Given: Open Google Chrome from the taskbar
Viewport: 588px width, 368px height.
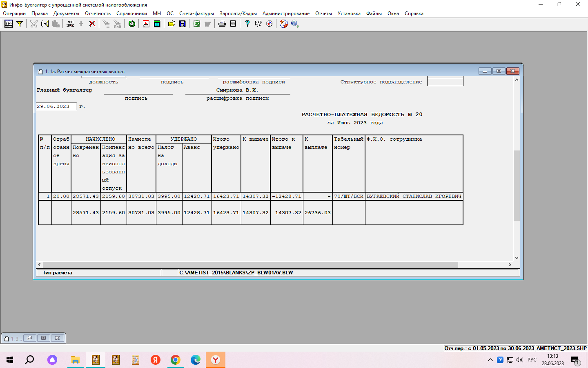Looking at the screenshot, I should [175, 360].
